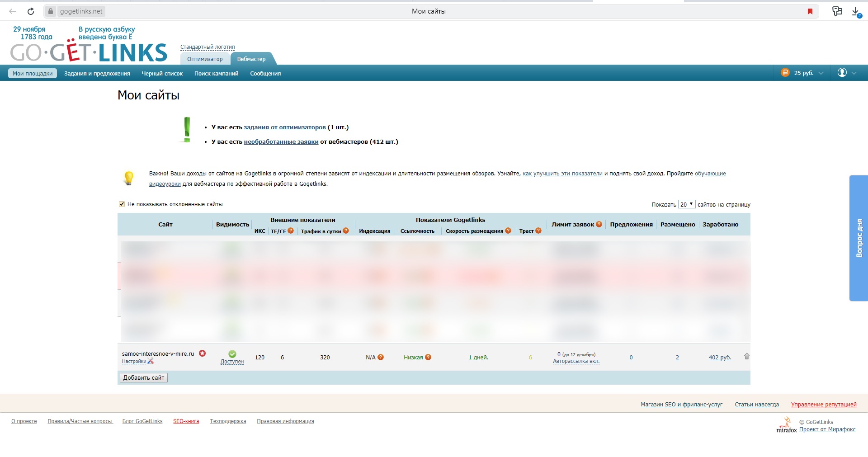Select the Вебмастер tab
The width and height of the screenshot is (868, 457).
[x=251, y=59]
